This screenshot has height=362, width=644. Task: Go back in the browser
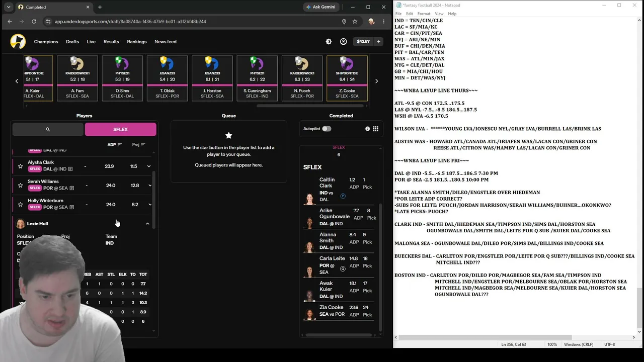click(10, 22)
